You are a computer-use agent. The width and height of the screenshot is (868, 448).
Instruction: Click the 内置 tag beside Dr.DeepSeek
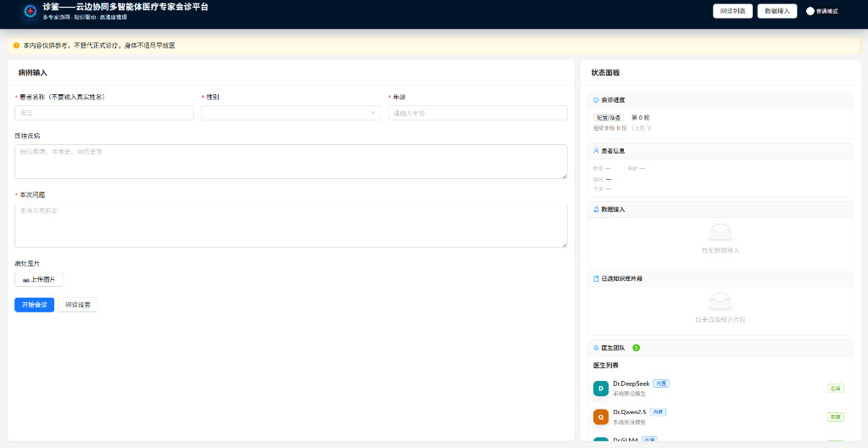click(661, 384)
